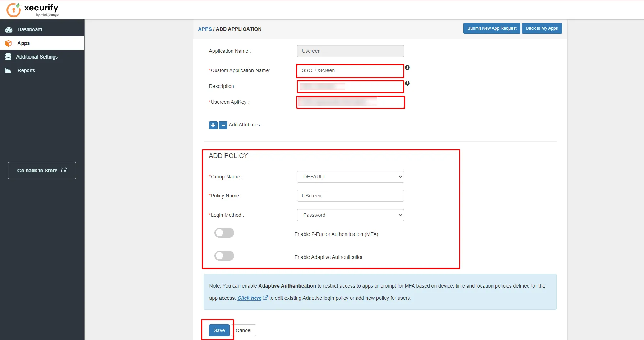The image size is (644, 340).
Task: Click the APPS breadcrumb link
Action: tap(205, 29)
